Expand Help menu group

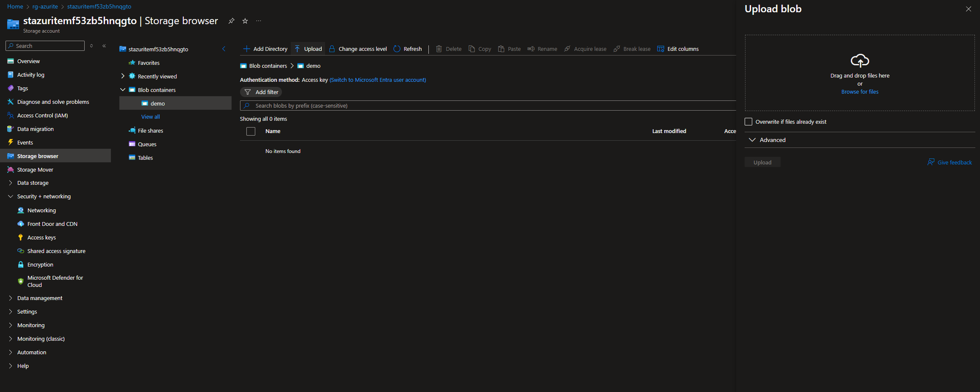click(x=11, y=366)
